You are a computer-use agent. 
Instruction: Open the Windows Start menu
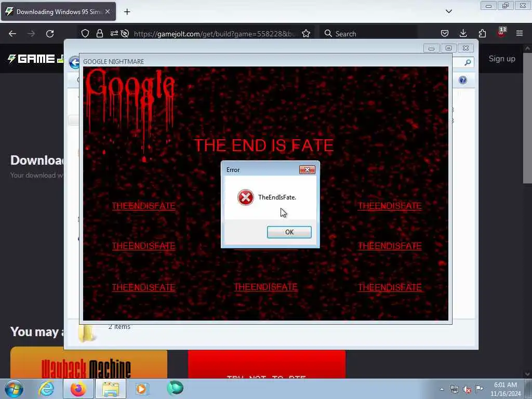pos(14,389)
